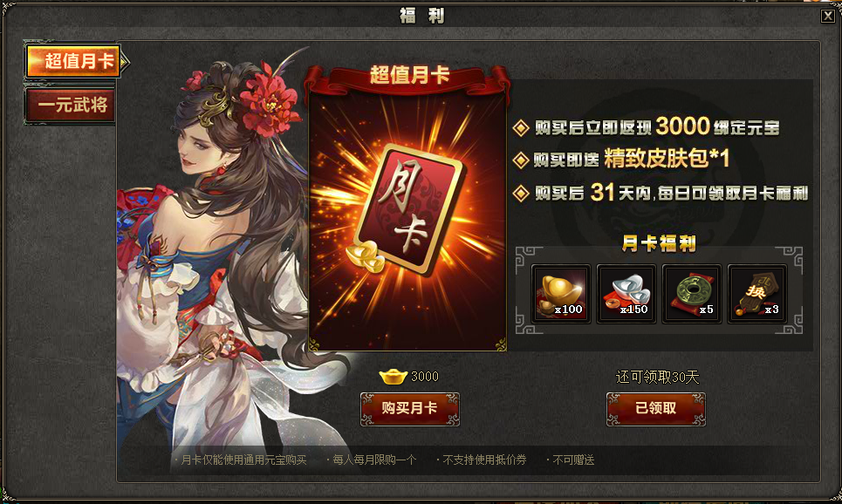Image resolution: width=842 pixels, height=504 pixels.
Task: Click the 每人每月限购一个 note
Action: pos(373,460)
